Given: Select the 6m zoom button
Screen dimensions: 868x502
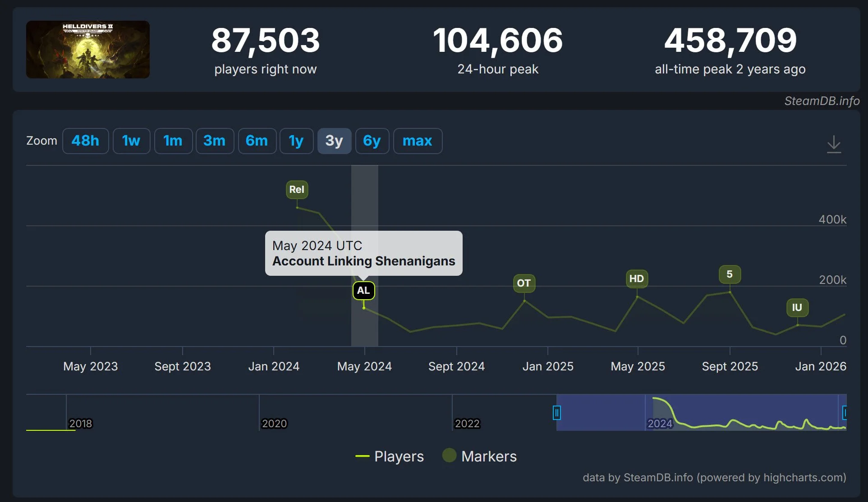Looking at the screenshot, I should pyautogui.click(x=257, y=141).
